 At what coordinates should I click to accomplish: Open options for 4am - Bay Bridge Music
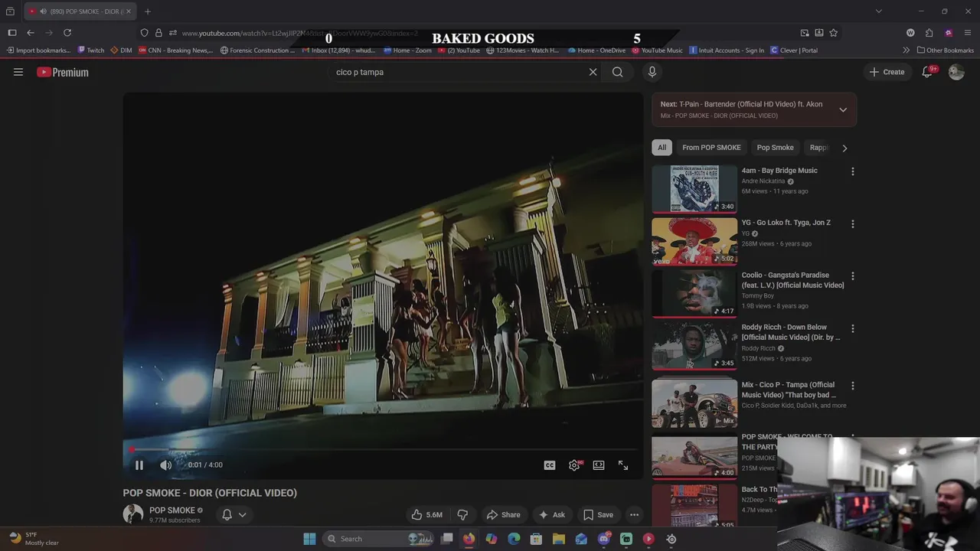853,171
